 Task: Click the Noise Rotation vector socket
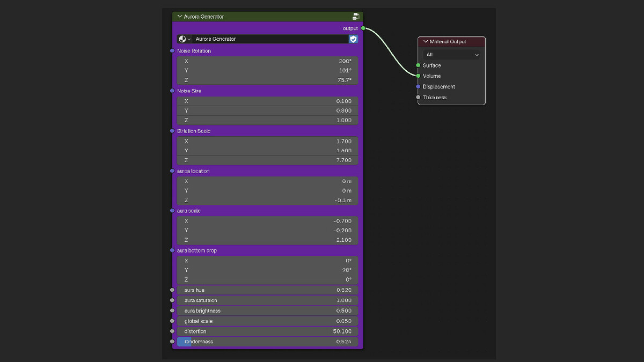pyautogui.click(x=172, y=51)
